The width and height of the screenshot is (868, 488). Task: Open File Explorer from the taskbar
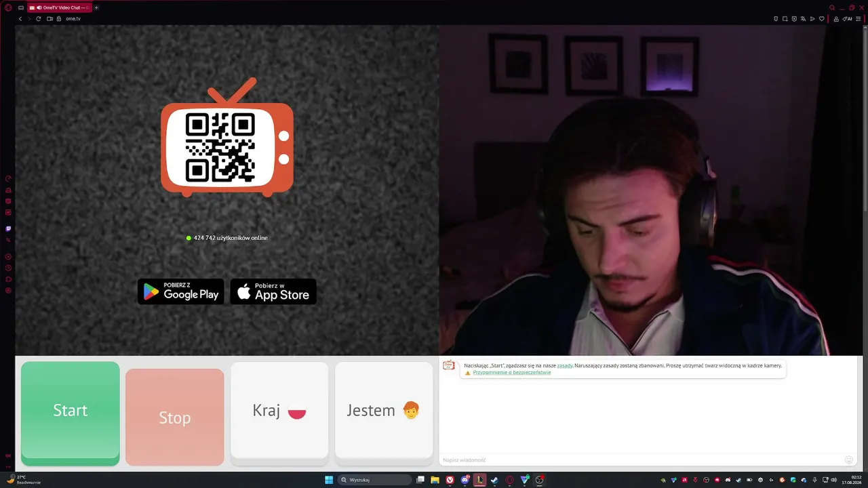[435, 480]
